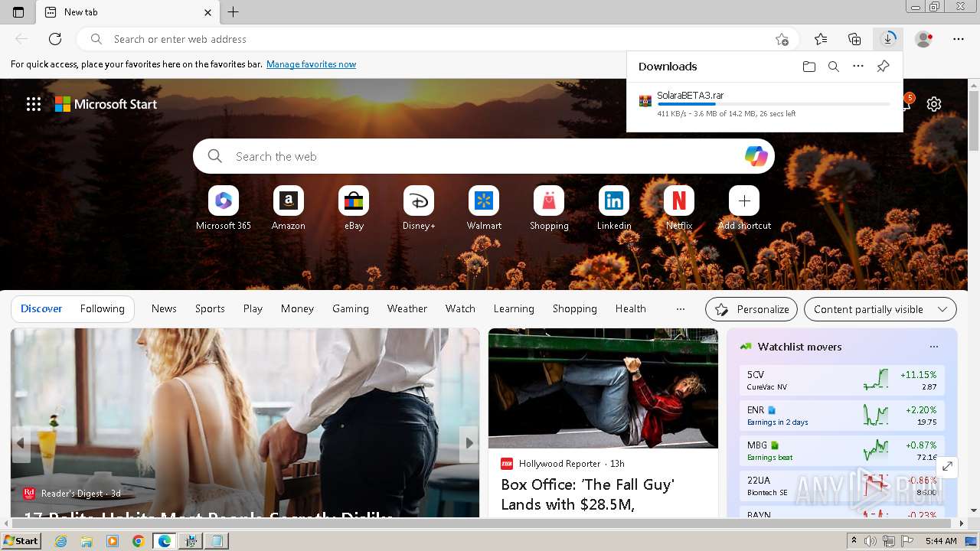Open volume control in system tray
Image resolution: width=980 pixels, height=551 pixels.
(x=871, y=541)
